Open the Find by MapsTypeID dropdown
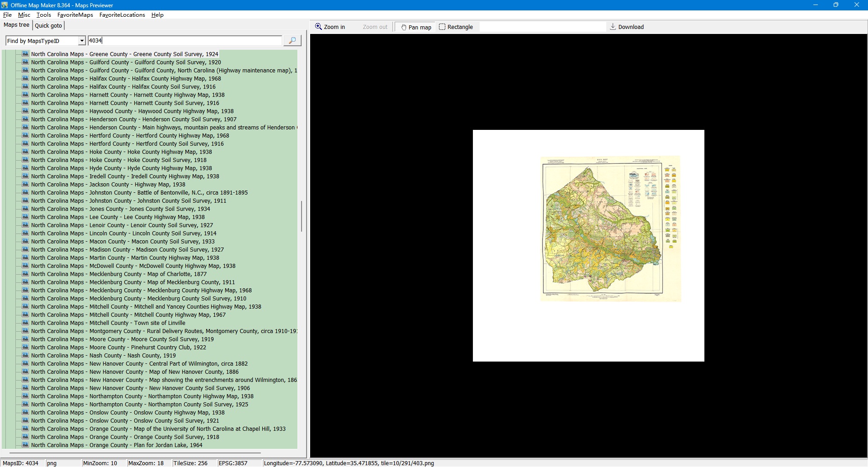The width and height of the screenshot is (868, 467). 82,41
